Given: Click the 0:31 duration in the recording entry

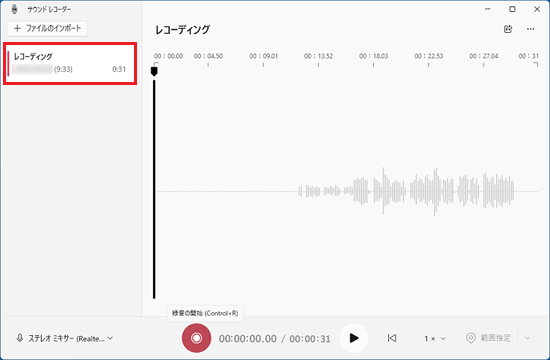Looking at the screenshot, I should tap(119, 69).
